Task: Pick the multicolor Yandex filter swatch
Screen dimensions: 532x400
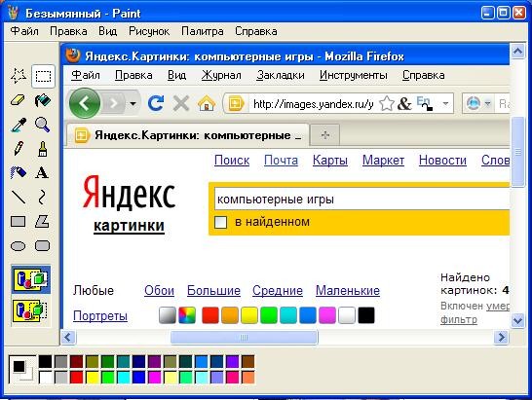Action: coord(187,315)
